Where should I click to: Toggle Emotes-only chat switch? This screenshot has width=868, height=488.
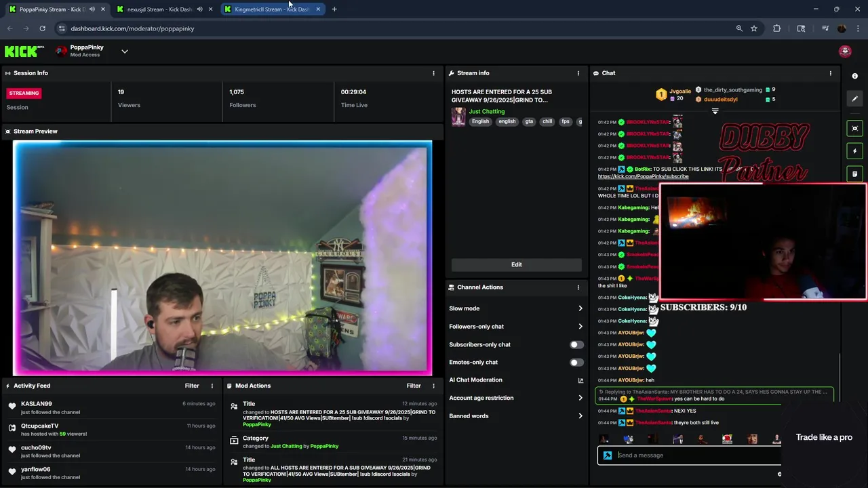click(x=576, y=363)
